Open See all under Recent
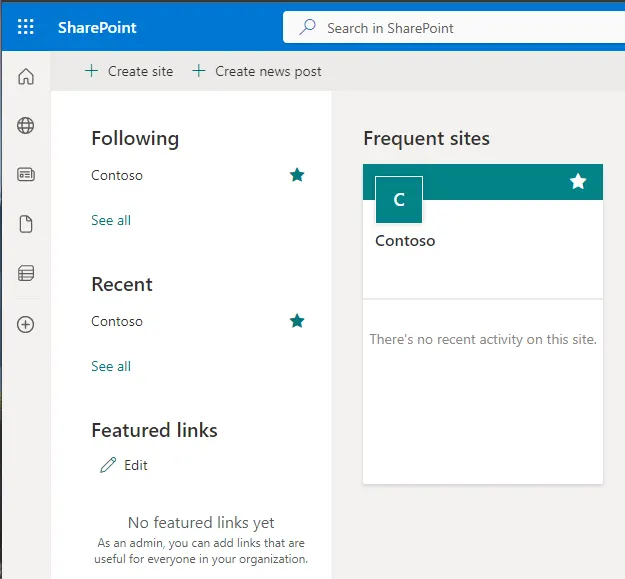 coord(111,366)
